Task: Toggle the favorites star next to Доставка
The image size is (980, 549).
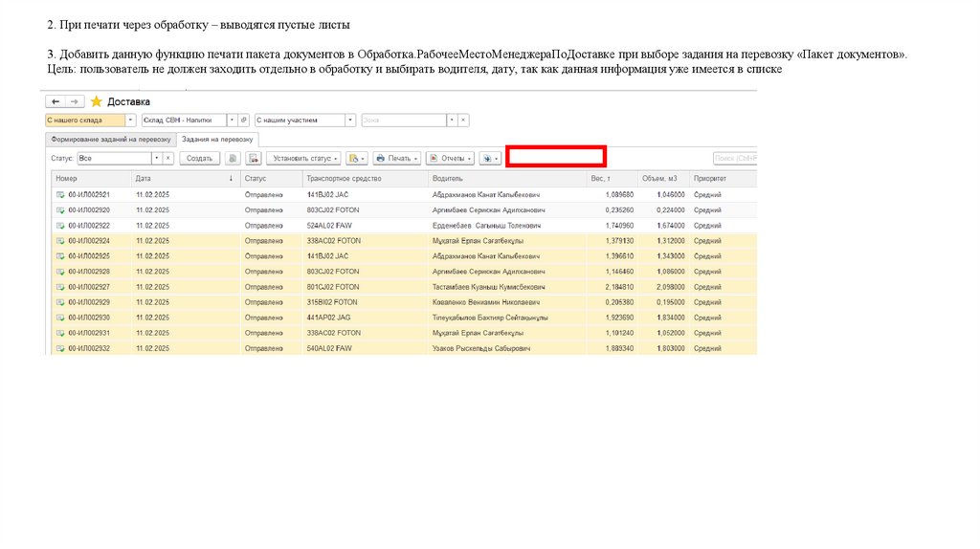Action: coord(97,101)
